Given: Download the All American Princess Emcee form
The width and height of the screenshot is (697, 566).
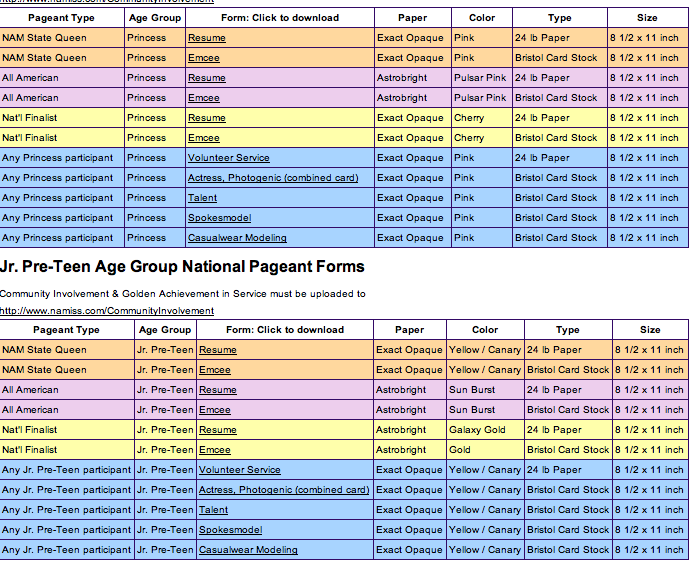Looking at the screenshot, I should (204, 98).
